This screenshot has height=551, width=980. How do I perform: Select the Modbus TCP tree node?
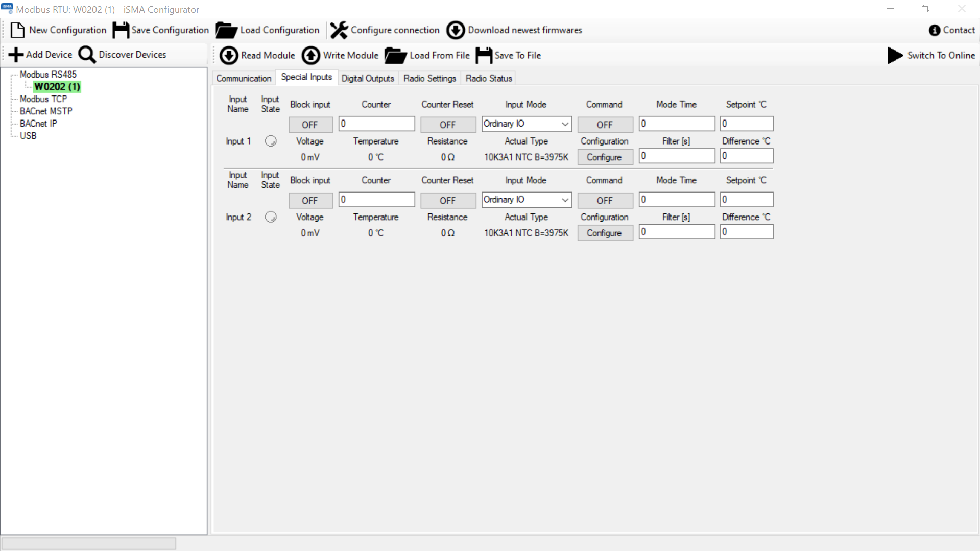tap(43, 99)
